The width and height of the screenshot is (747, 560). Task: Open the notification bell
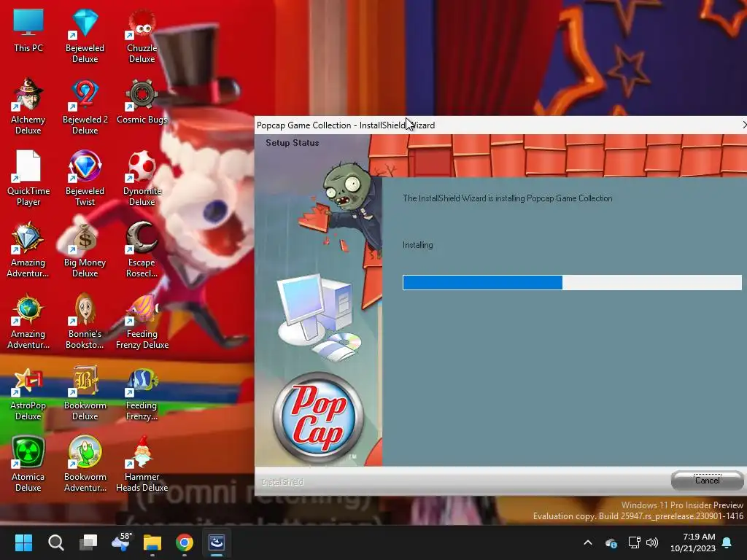(x=727, y=542)
